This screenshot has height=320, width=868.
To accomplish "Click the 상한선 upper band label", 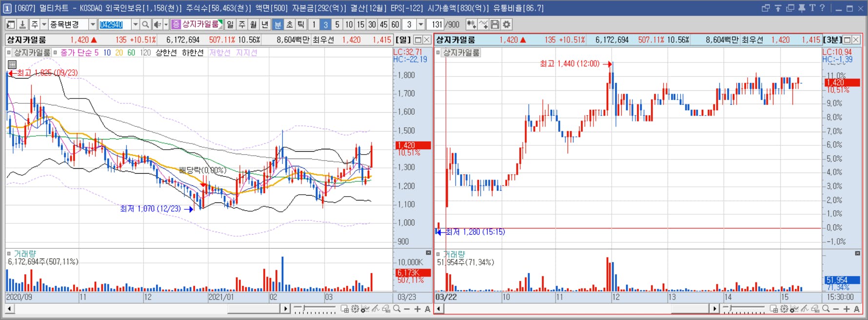I will (166, 53).
